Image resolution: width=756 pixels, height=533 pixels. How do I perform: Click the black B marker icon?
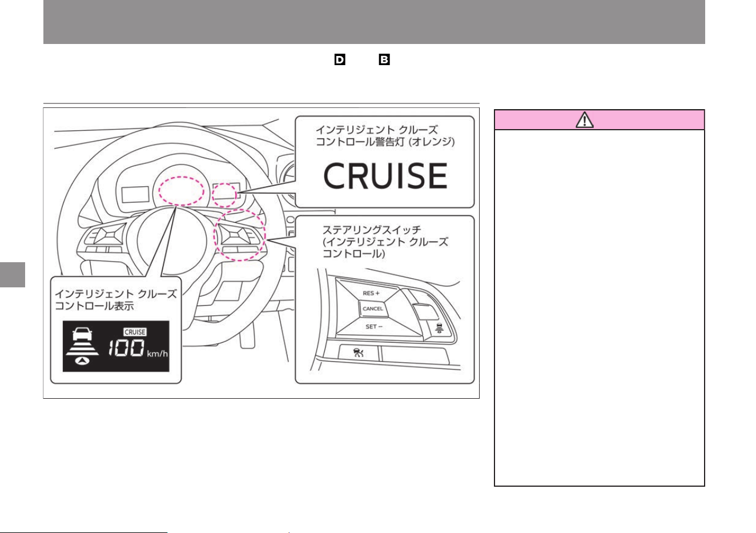[384, 59]
